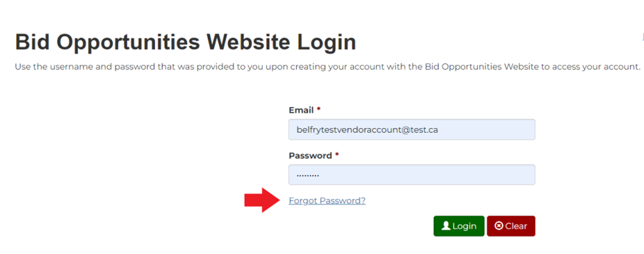Screen dimensions: 644x254
Task: Focus the Password input field
Action: (412, 175)
